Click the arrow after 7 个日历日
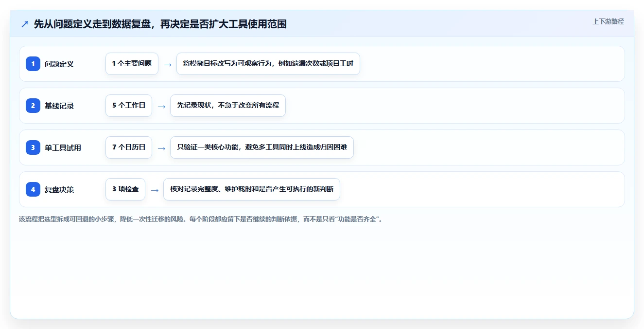 click(161, 148)
